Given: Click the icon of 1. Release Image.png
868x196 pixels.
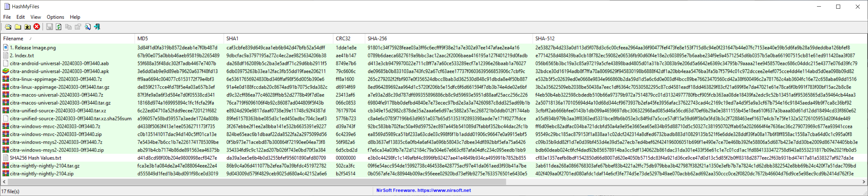Looking at the screenshot, I should point(6,47).
